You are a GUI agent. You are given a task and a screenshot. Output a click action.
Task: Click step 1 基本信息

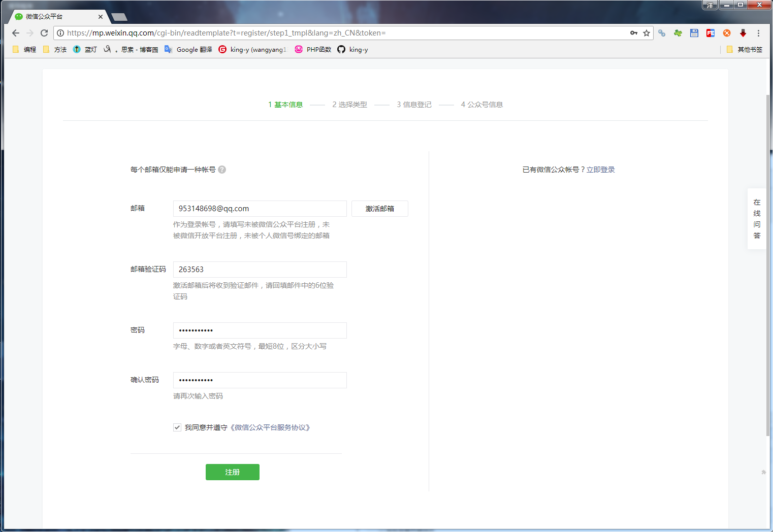285,105
